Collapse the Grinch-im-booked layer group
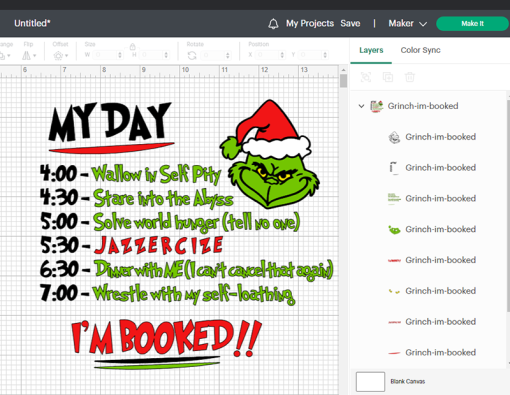The image size is (510, 395). [x=361, y=106]
